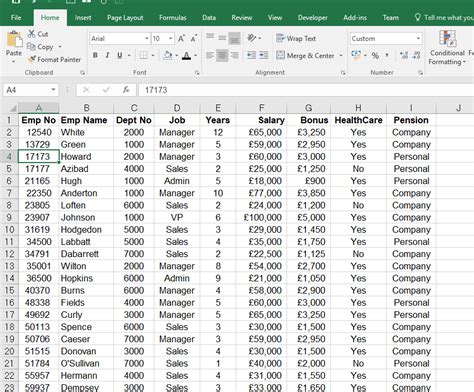This screenshot has width=474, height=392.
Task: Switch to the Data tab
Action: point(209,18)
